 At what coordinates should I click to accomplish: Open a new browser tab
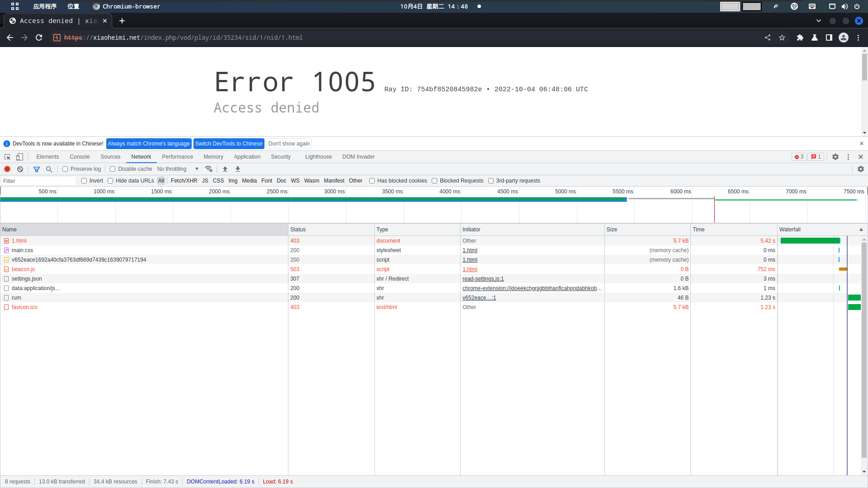[122, 21]
